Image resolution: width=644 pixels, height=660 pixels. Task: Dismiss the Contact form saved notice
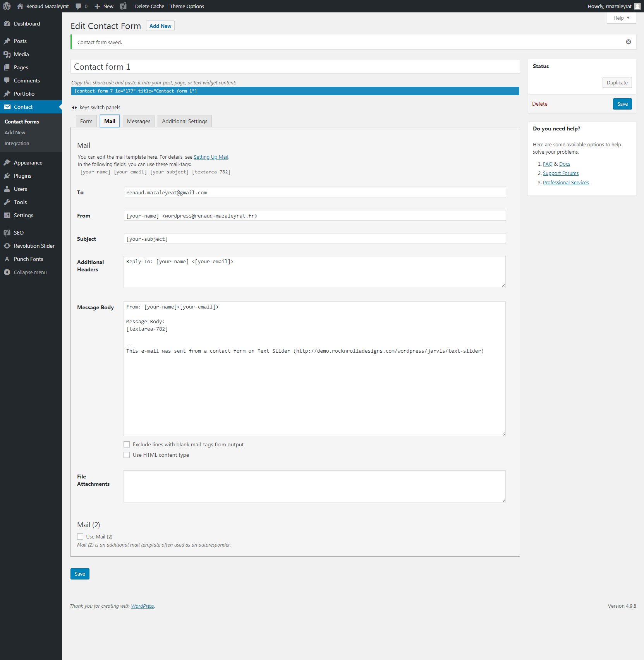pos(629,42)
